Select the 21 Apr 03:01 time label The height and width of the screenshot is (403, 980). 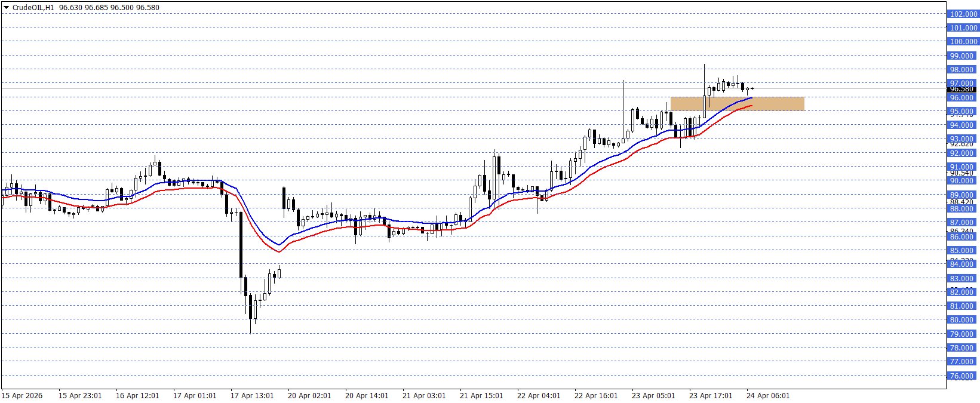coord(424,396)
